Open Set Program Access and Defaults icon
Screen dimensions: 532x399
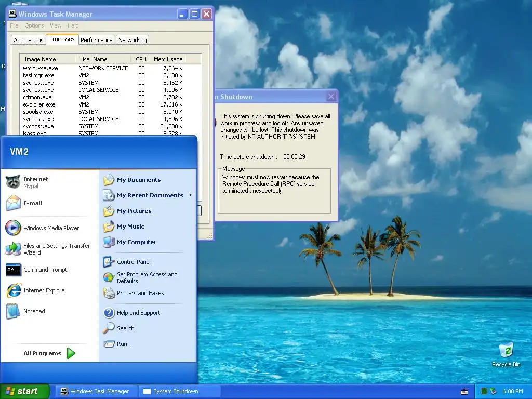109,277
